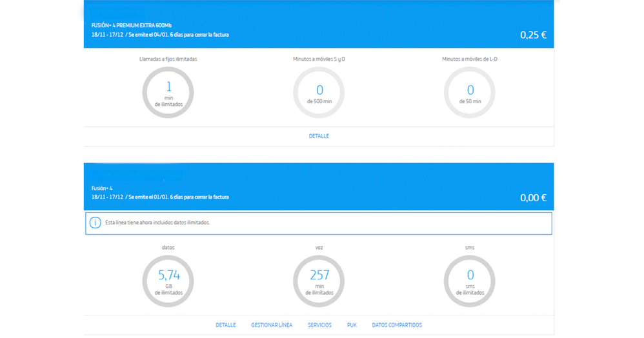
Task: Click the 'Minutos a móviles de L-D' label
Action: click(x=469, y=59)
